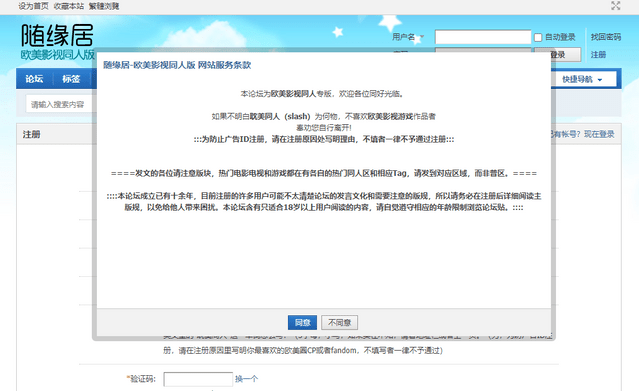Focus the 请输入搜索内容 search box
Image resolution: width=639 pixels, height=391 pixels.
click(61, 104)
